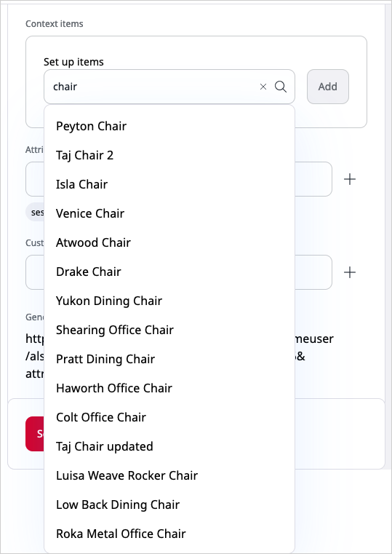
Task: Choose Luisa Weave Rocker Chair
Action: pyautogui.click(x=169, y=475)
